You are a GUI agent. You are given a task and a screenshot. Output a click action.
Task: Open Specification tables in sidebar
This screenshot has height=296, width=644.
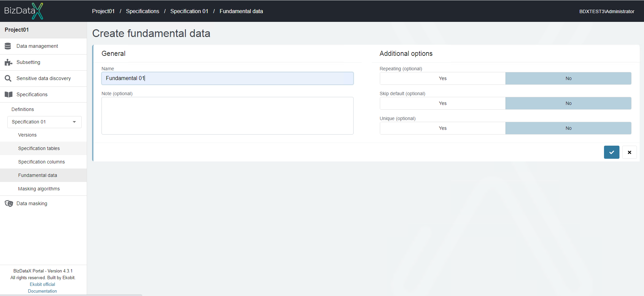tap(43, 148)
